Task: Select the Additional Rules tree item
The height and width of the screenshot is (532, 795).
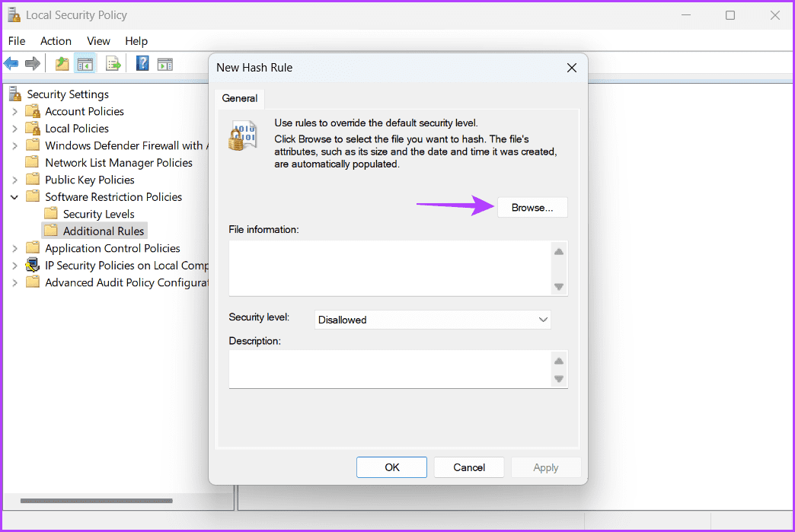Action: [104, 231]
